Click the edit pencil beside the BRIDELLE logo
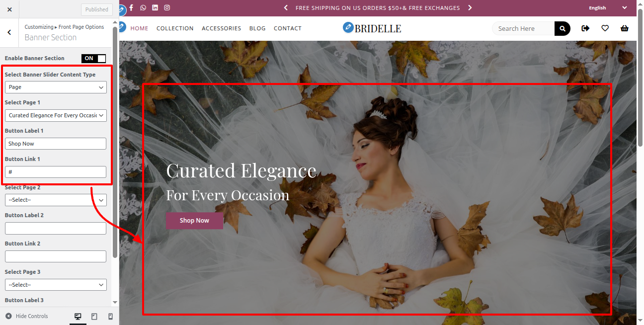This screenshot has height=325, width=644. [348, 27]
